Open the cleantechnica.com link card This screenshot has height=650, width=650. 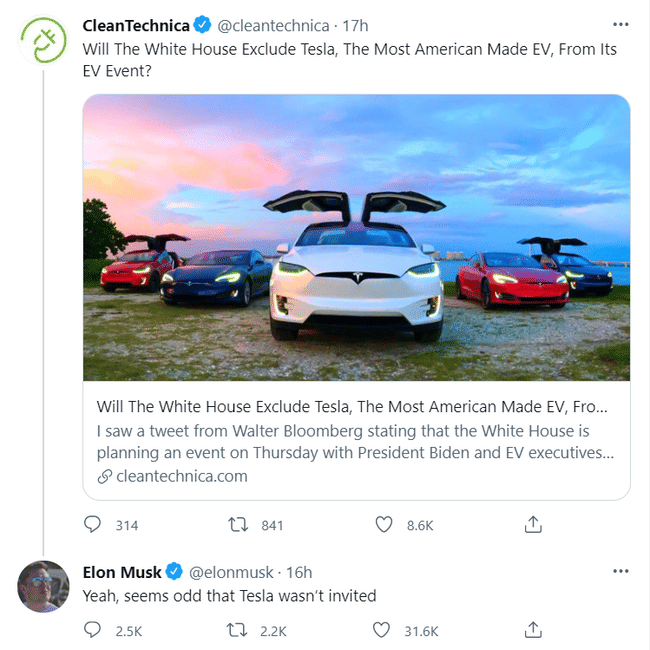356,440
